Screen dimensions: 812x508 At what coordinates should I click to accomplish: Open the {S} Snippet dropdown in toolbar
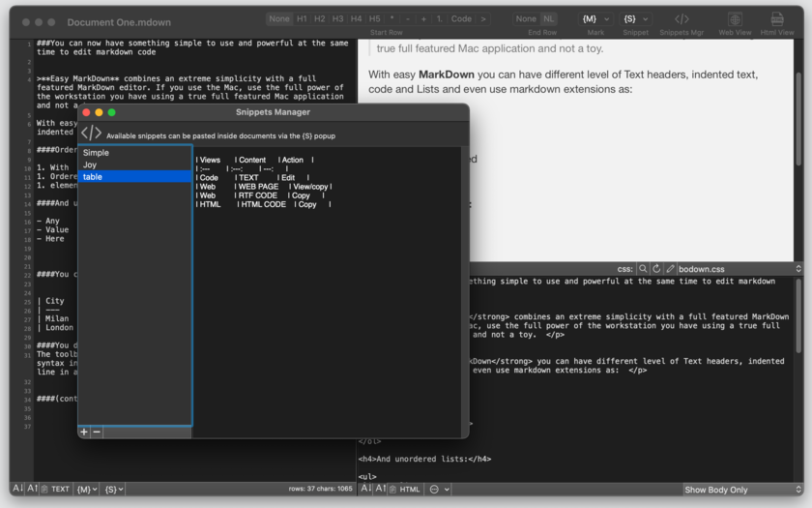pos(635,18)
